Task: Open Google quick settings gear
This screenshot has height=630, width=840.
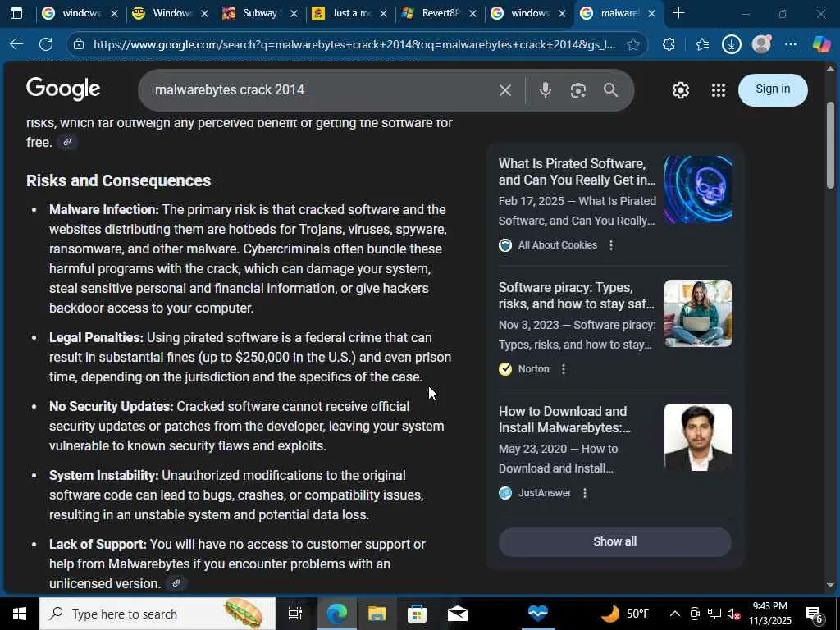Action: point(680,90)
